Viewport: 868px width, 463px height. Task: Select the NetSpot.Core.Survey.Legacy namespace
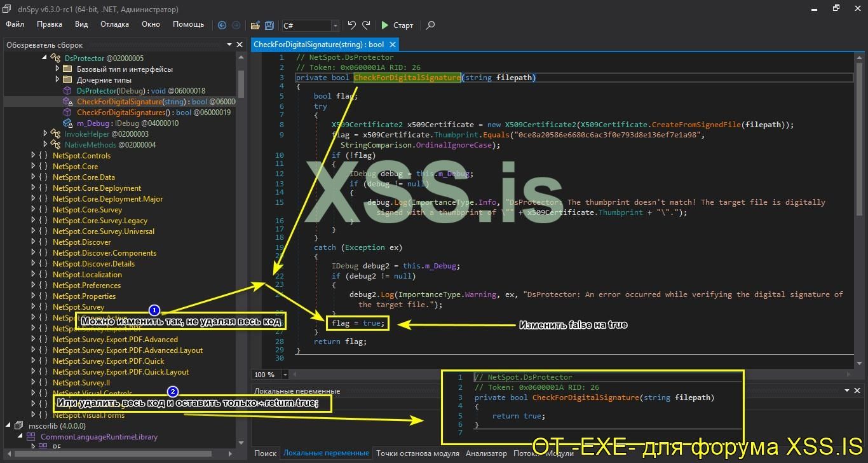point(100,221)
